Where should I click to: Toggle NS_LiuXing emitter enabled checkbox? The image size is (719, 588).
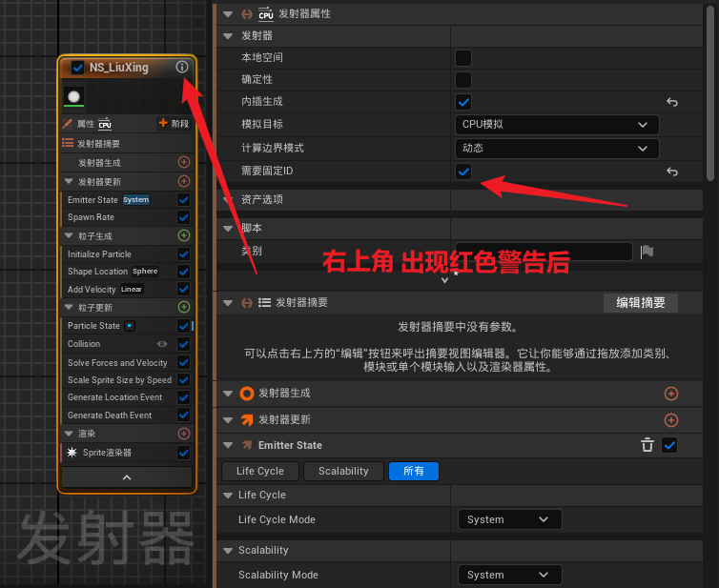78,68
